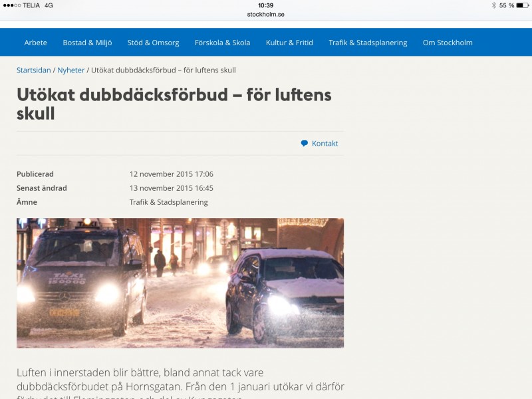
Task: Go to Startsidan via breadcrumb
Action: (x=33, y=70)
